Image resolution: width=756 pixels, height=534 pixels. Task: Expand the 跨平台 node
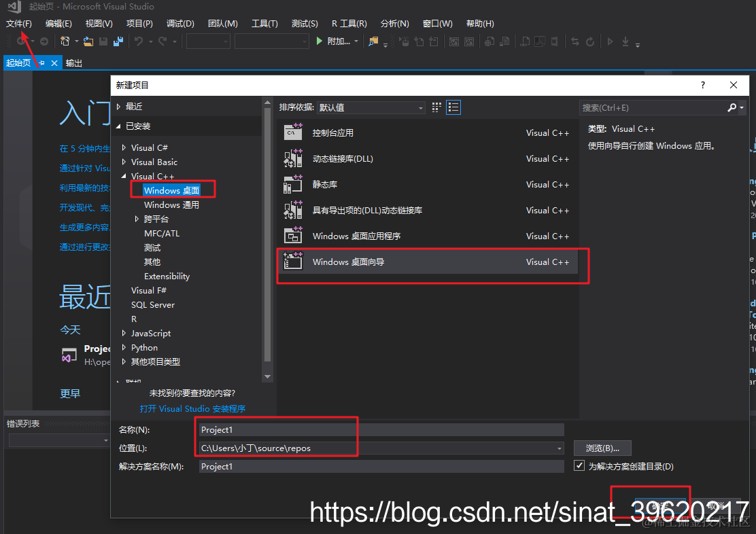pyautogui.click(x=137, y=219)
